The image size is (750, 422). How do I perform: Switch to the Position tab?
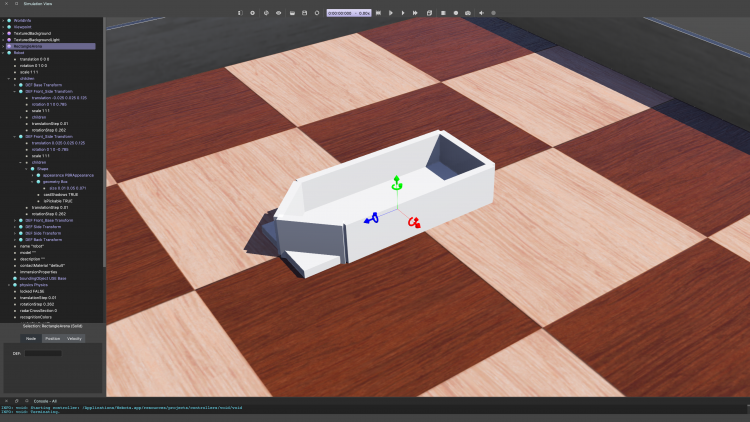(x=52, y=339)
